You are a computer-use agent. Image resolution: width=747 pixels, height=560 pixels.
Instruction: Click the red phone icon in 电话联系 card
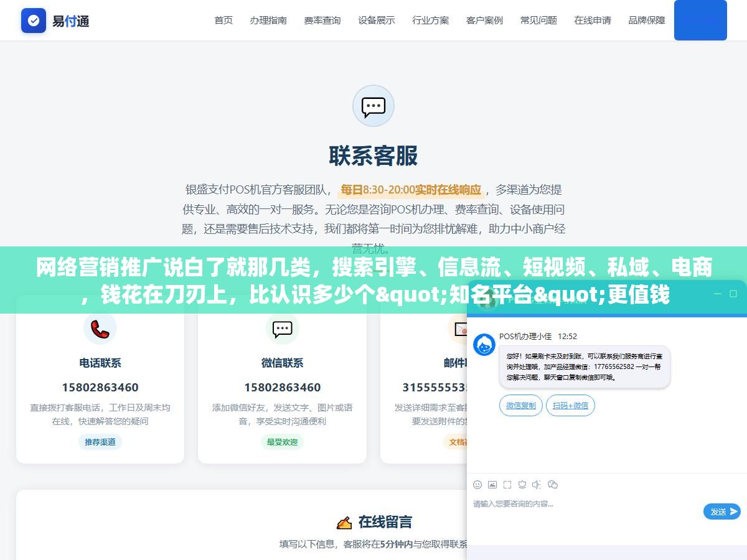click(100, 329)
